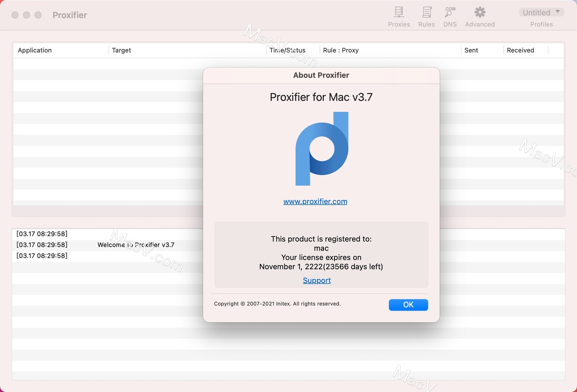Select the Application column header
Image resolution: width=577 pixels, height=392 pixels.
[35, 50]
